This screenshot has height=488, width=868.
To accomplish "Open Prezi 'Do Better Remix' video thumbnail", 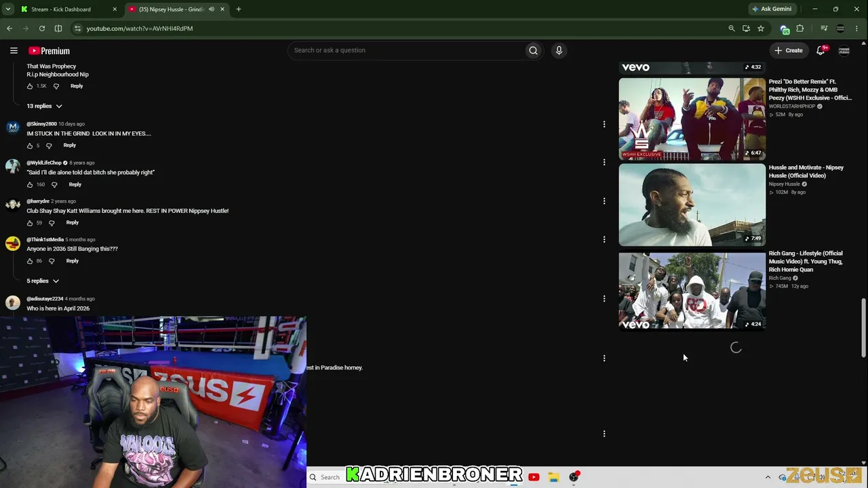I will [x=692, y=119].
